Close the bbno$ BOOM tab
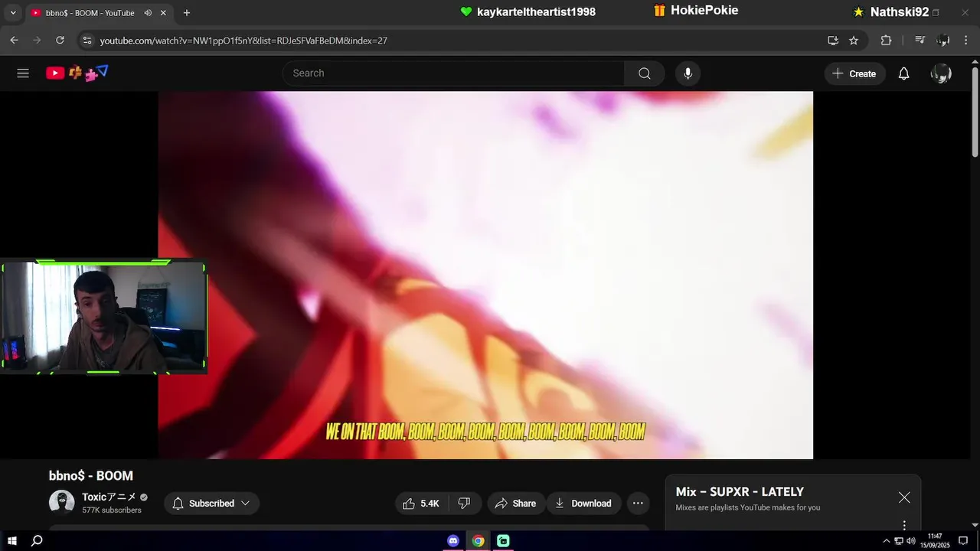Screen dimensions: 980x551 tap(163, 13)
